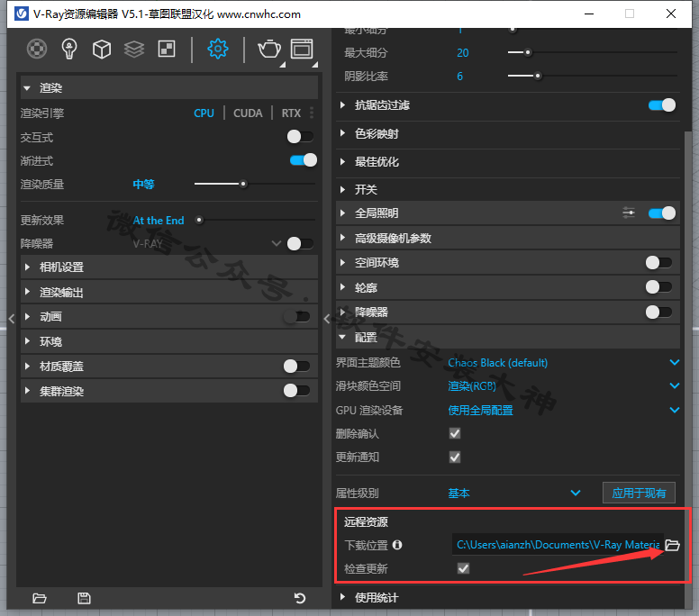The height and width of the screenshot is (616, 699).
Task: Click the right panel vertical scrollbar
Action: 688,370
